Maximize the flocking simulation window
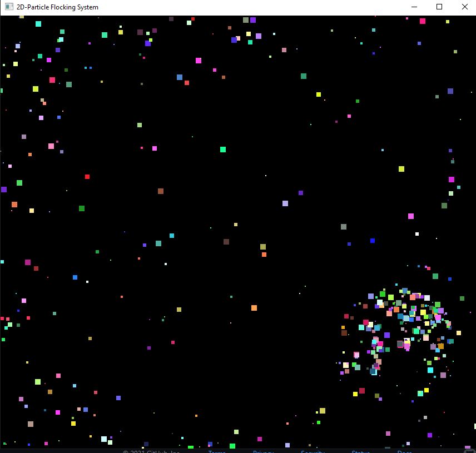The height and width of the screenshot is (453, 476). 438,7
